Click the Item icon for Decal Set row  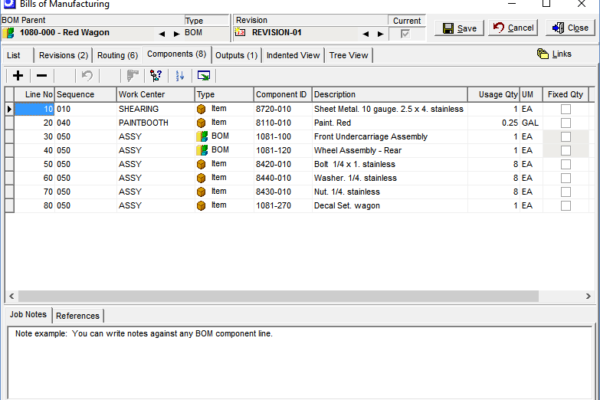pyautogui.click(x=201, y=206)
